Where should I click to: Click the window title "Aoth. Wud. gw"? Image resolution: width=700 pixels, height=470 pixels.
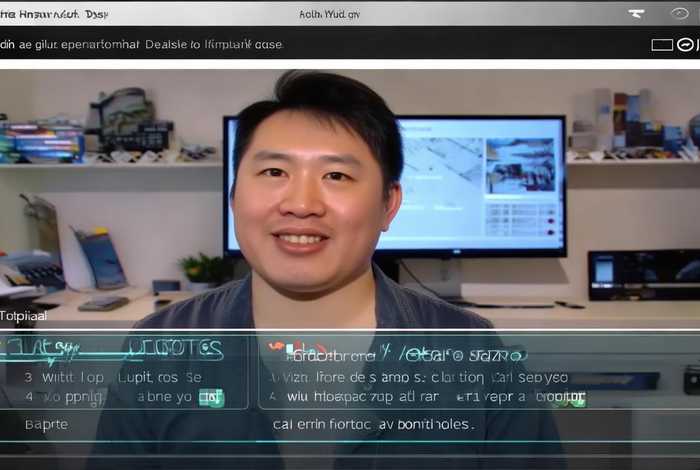click(x=329, y=14)
